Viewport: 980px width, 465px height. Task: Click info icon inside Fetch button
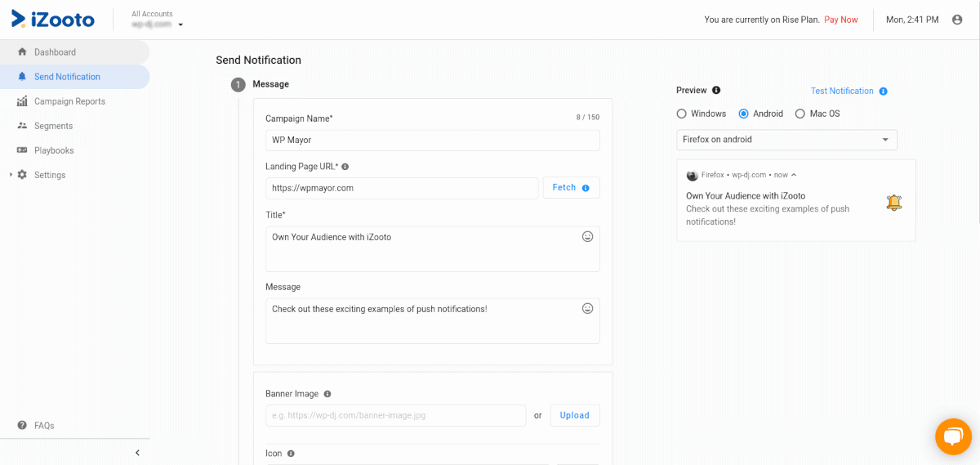click(x=586, y=188)
